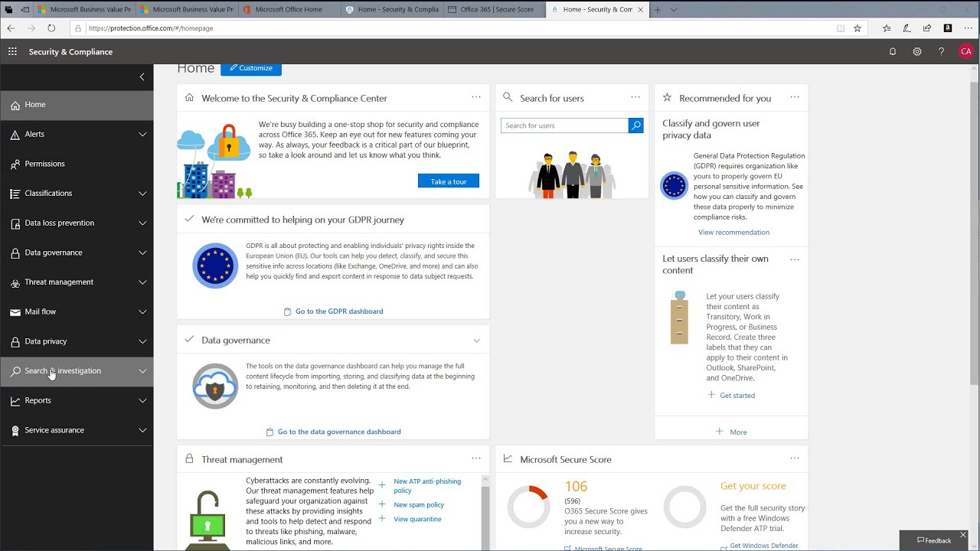This screenshot has width=980, height=551.
Task: Open Welcome card options ellipsis
Action: tap(476, 97)
